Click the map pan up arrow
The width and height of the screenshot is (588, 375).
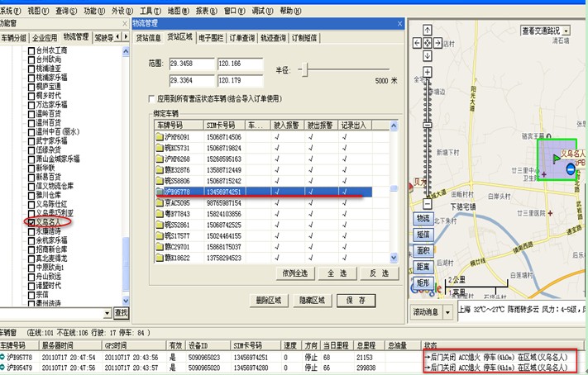(x=427, y=31)
